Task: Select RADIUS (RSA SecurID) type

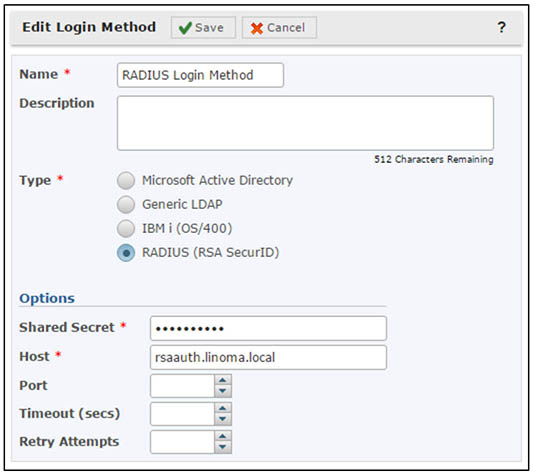Action: pos(126,253)
